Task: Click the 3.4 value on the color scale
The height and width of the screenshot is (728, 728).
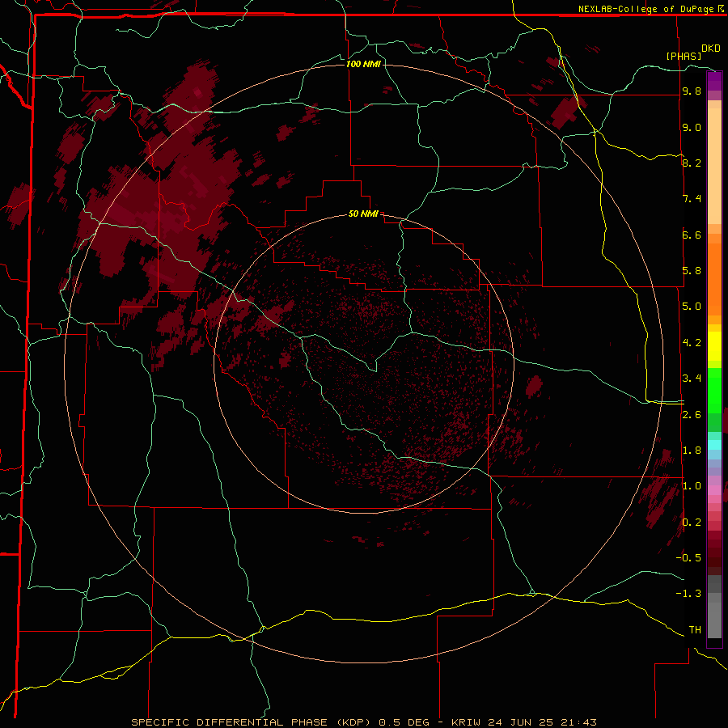Action: point(692,379)
